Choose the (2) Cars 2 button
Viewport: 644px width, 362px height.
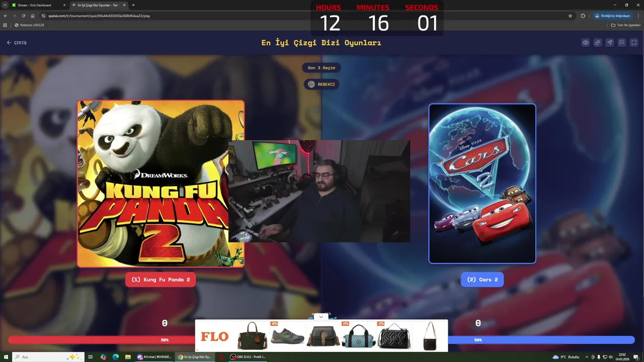[482, 280]
